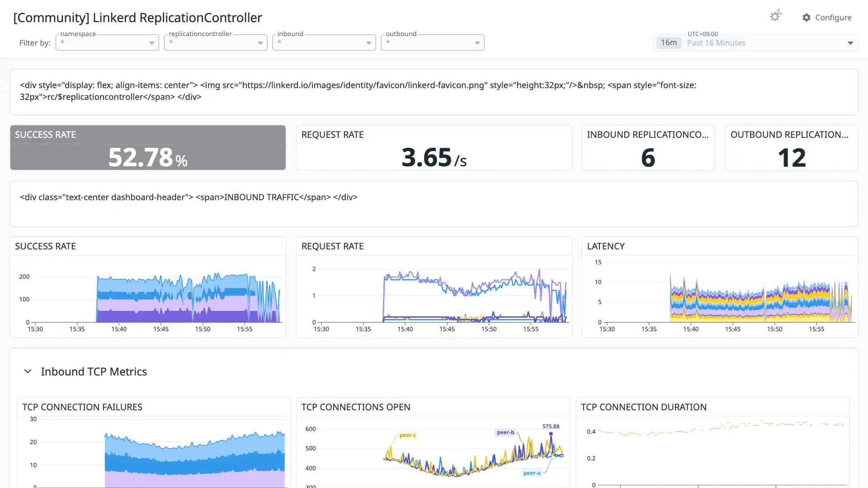Click the dashboard title Linkerd ReplicationController
868x488 pixels.
[x=138, y=18]
